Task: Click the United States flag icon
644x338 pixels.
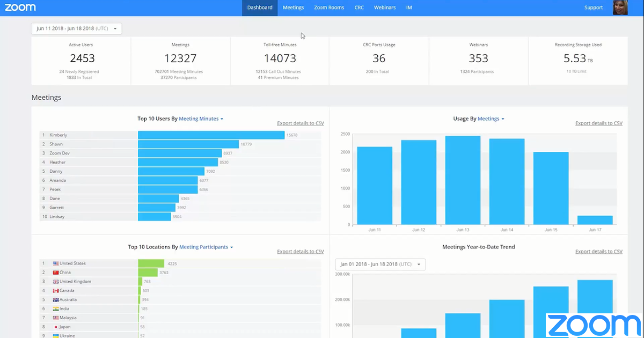Action: click(55, 263)
